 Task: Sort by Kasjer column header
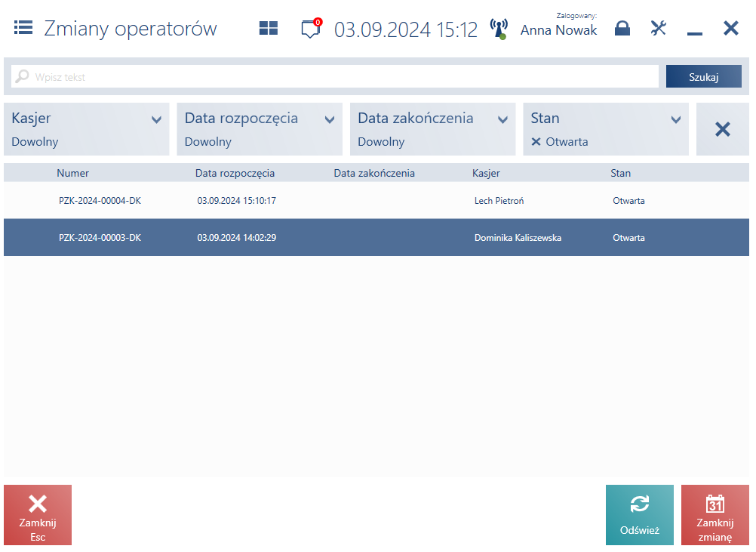pyautogui.click(x=486, y=173)
